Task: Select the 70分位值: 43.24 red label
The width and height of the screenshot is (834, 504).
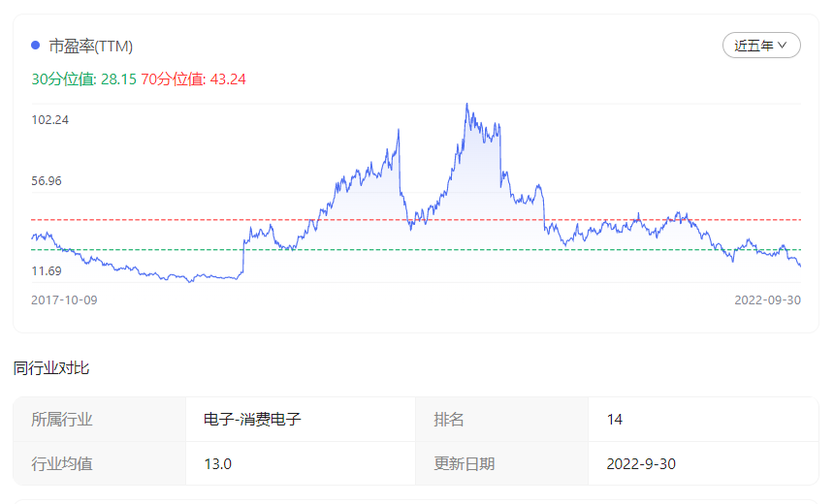Action: tap(194, 79)
